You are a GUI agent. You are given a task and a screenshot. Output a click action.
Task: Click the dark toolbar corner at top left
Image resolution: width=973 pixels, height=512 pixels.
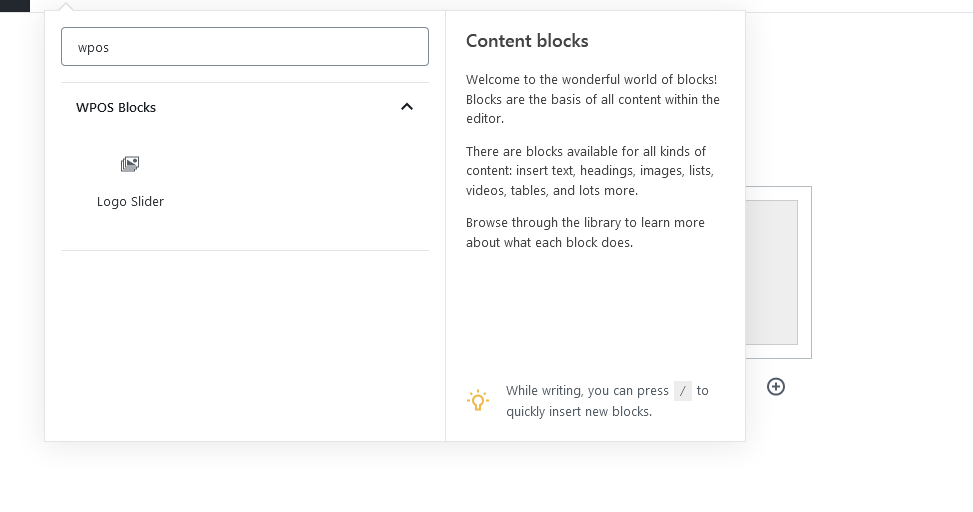[14, 5]
